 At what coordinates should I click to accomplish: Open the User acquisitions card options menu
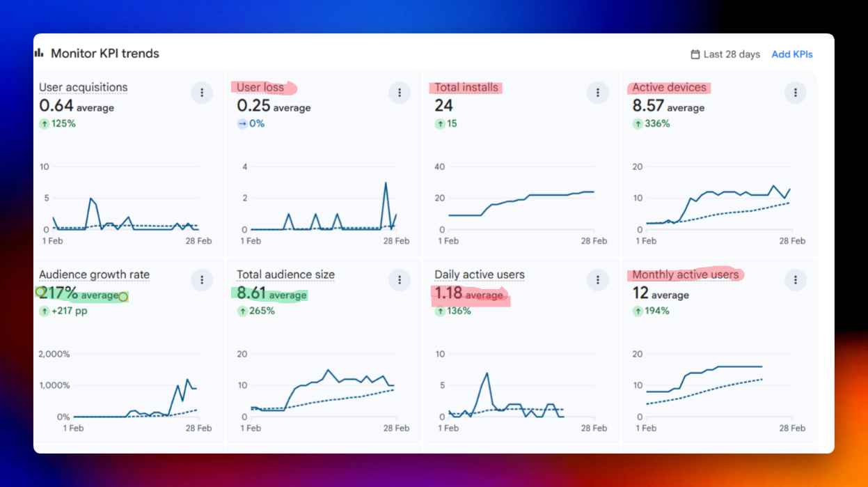point(201,93)
